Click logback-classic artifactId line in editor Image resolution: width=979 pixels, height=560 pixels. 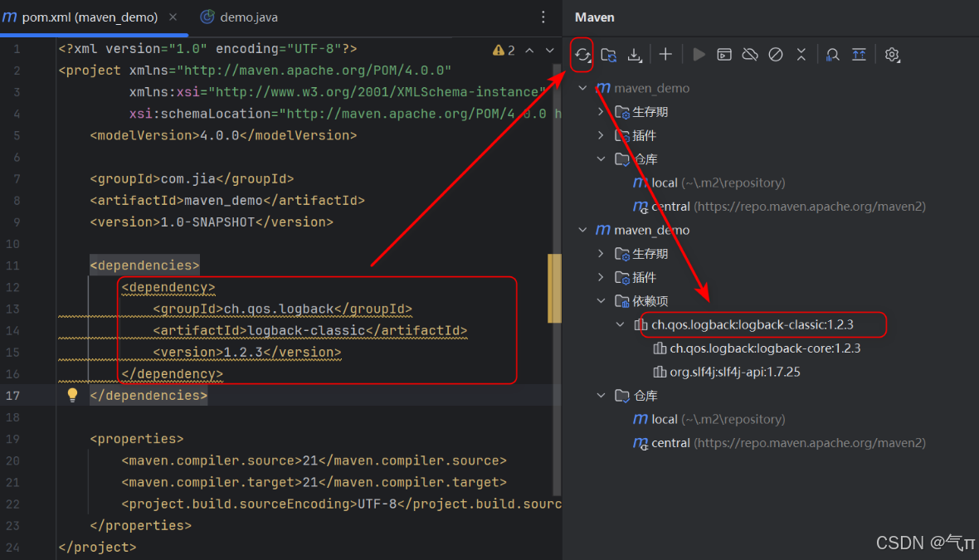309,331
